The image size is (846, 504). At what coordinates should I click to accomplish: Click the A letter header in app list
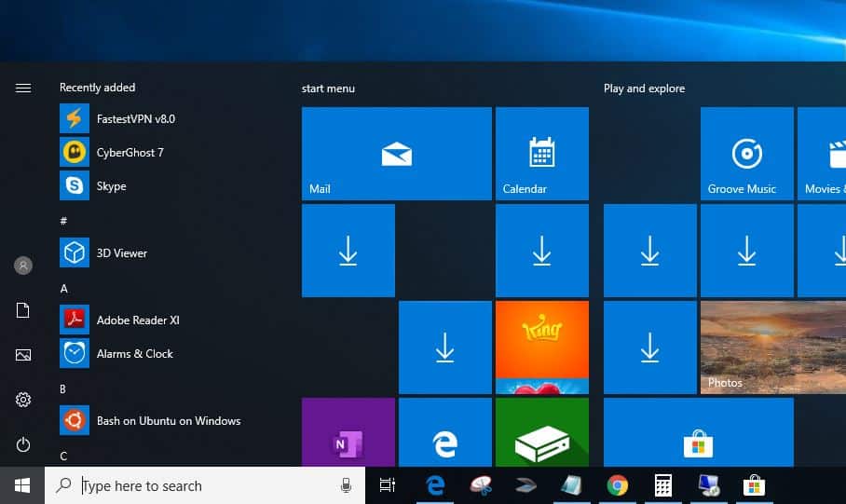(x=63, y=289)
